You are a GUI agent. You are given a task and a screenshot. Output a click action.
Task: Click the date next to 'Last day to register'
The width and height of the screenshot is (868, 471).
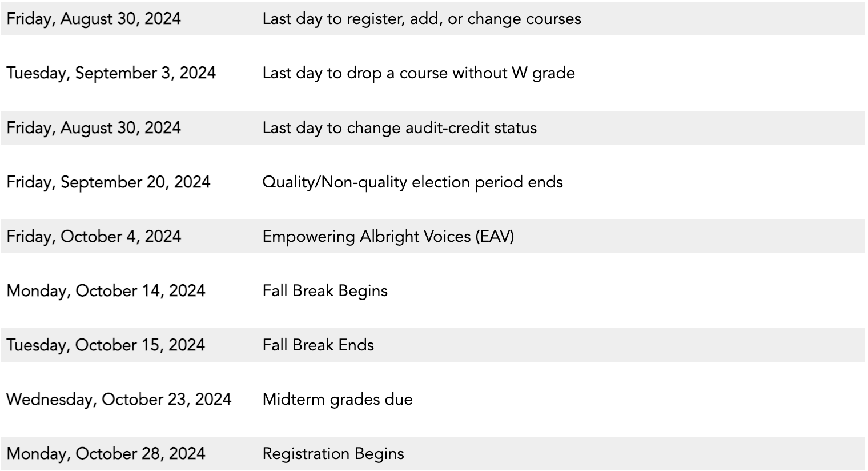pyautogui.click(x=94, y=19)
